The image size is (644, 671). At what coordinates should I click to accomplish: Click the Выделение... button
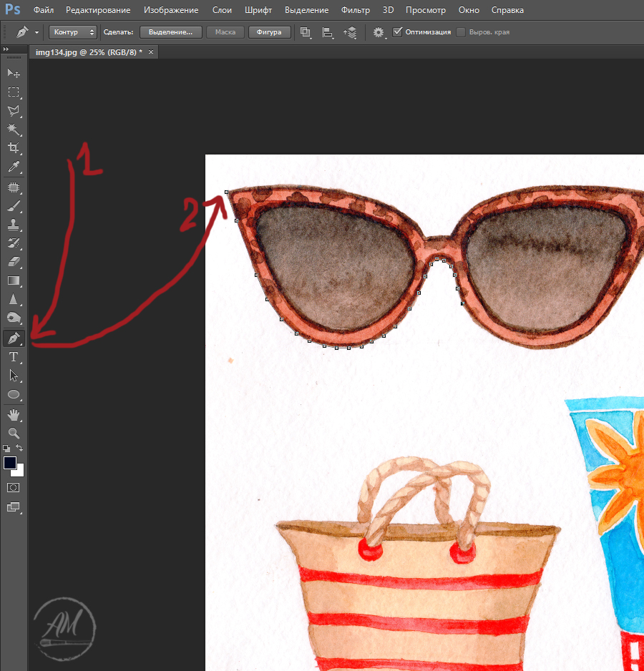pos(170,32)
